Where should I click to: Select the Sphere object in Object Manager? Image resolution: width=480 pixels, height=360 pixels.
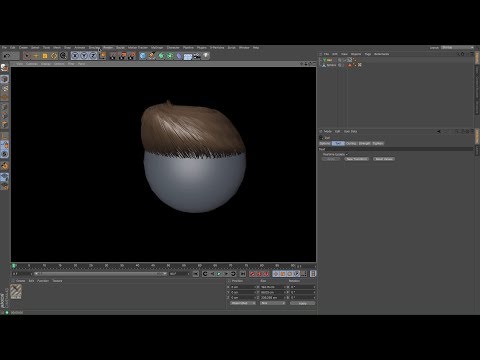(x=331, y=65)
